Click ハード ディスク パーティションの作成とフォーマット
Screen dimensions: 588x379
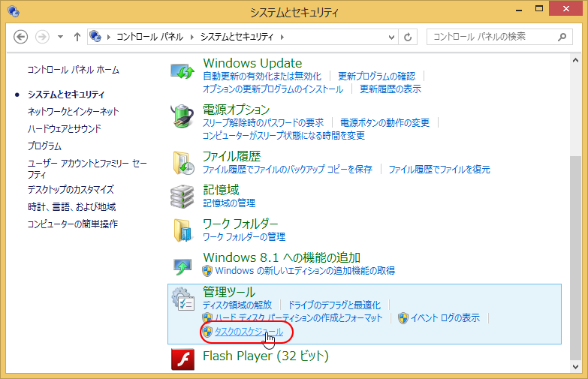(x=298, y=318)
